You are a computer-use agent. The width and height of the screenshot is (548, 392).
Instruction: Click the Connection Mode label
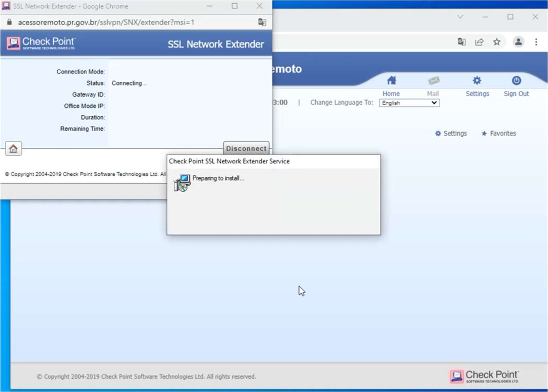(81, 71)
